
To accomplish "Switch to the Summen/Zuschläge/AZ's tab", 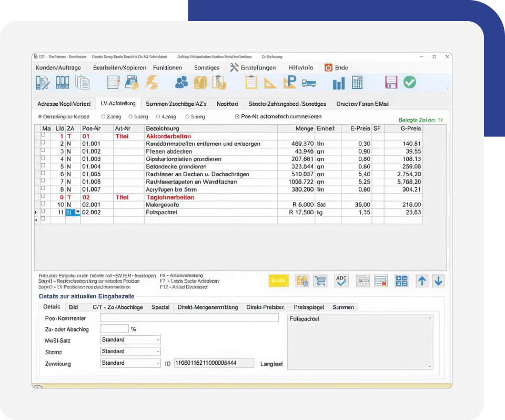I will tap(176, 104).
